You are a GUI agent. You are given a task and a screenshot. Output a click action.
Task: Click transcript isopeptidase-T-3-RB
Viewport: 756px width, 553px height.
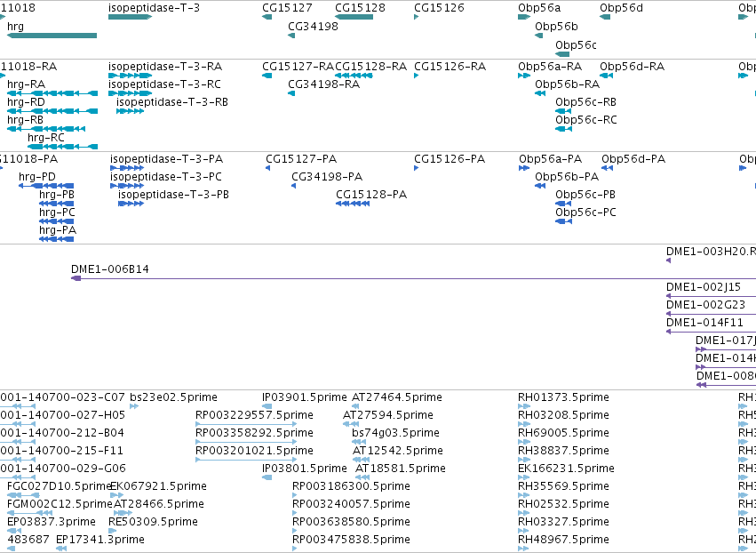pos(131,111)
